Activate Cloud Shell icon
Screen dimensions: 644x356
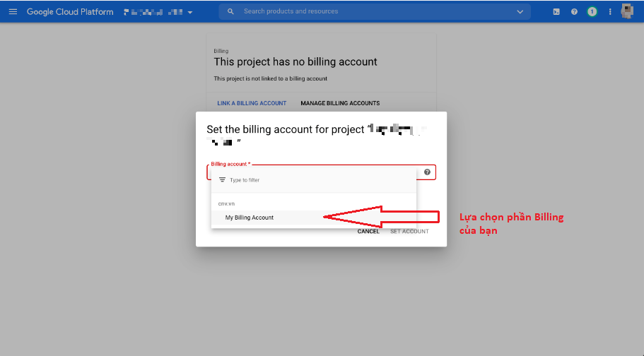click(556, 12)
